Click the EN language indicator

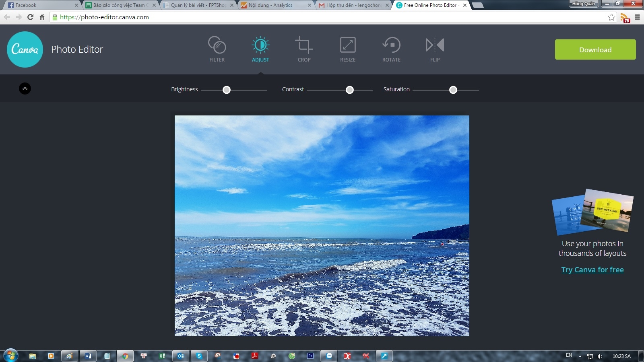click(569, 355)
